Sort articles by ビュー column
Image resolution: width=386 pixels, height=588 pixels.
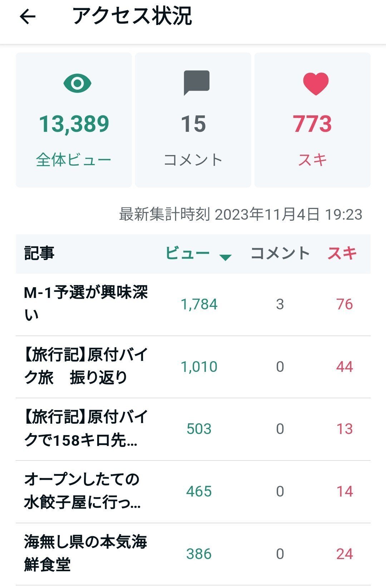(188, 253)
